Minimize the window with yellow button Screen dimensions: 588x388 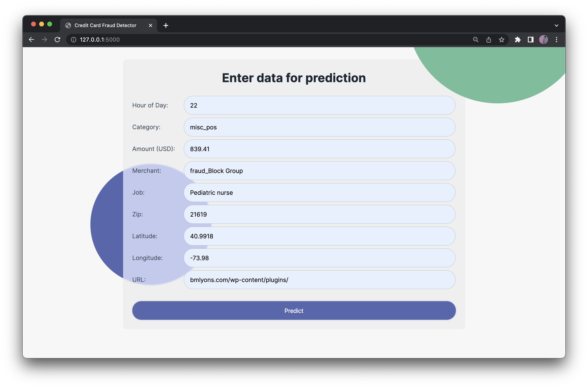point(42,24)
